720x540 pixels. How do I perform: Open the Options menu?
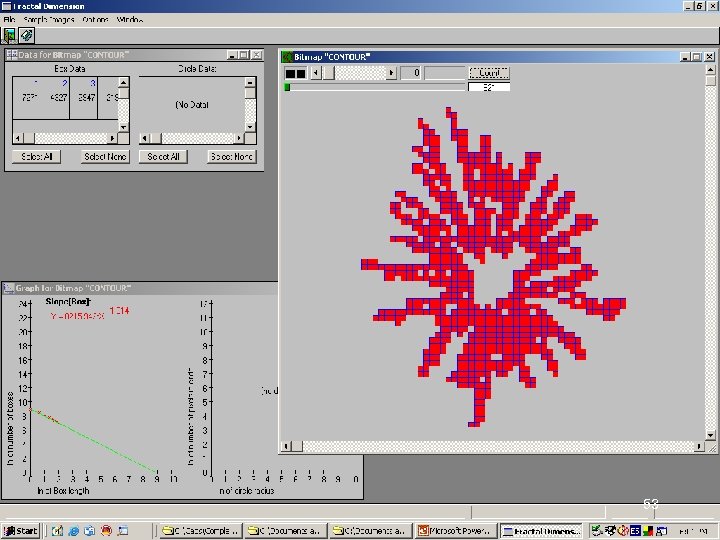tap(96, 20)
